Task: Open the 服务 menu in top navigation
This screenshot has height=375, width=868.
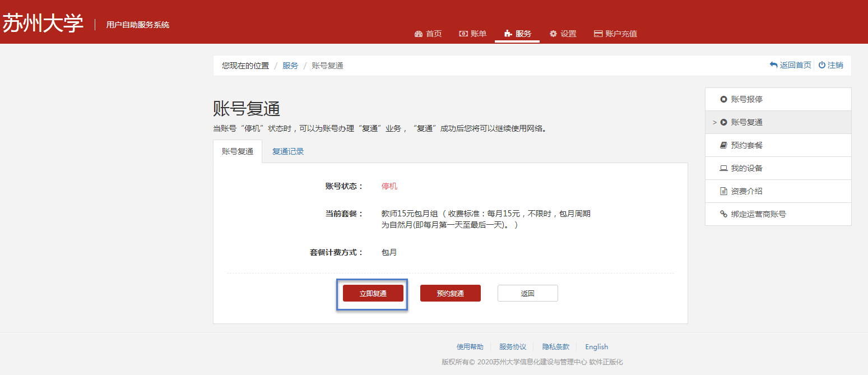Action: click(x=517, y=34)
